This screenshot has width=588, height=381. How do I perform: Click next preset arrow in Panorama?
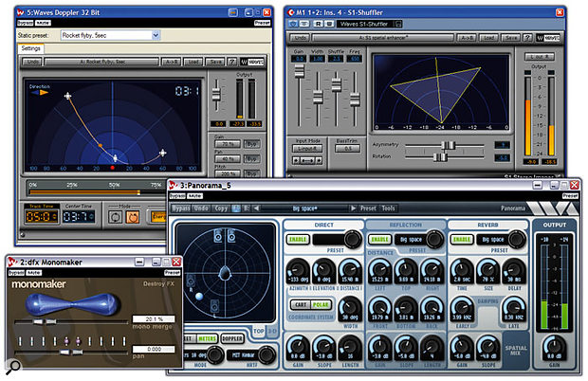point(353,209)
